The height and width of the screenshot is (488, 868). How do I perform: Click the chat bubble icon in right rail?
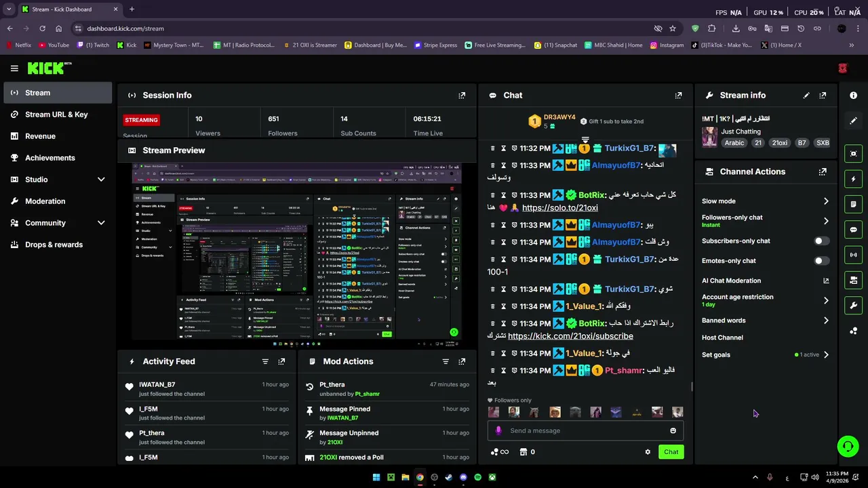(x=854, y=230)
